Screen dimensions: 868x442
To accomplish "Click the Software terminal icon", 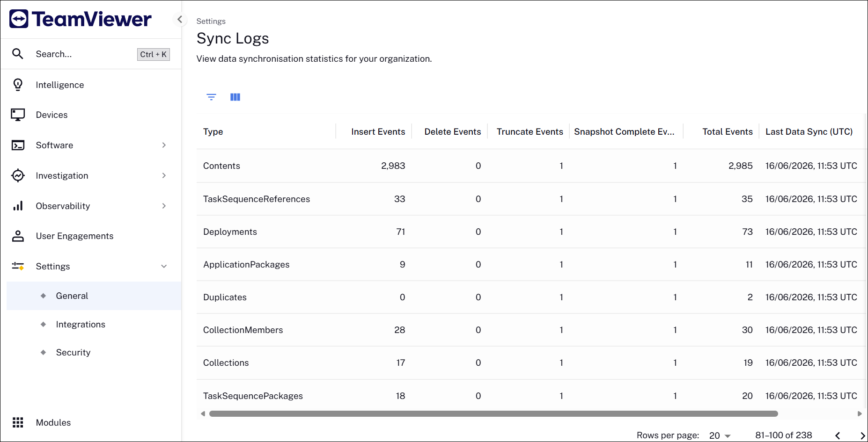I will 18,145.
